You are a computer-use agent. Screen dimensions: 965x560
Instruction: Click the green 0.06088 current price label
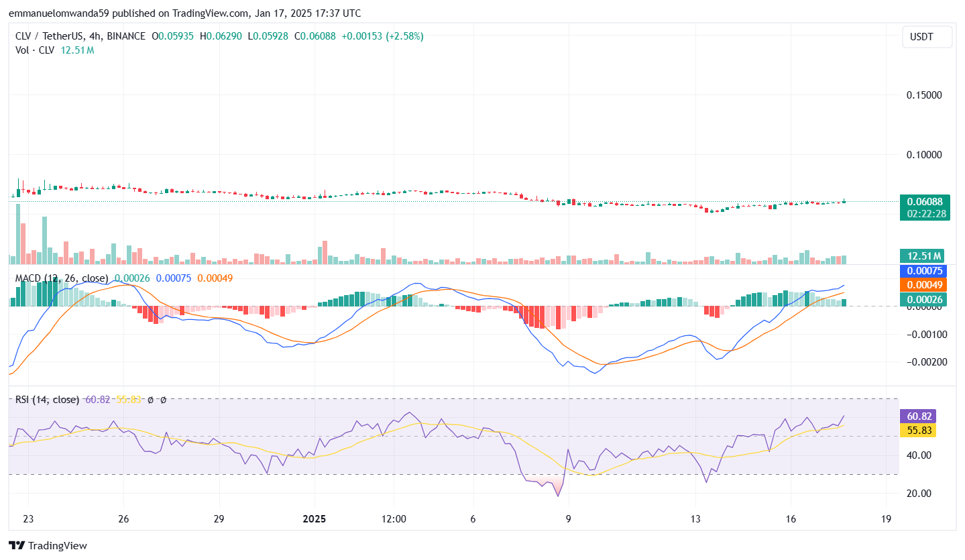[924, 201]
